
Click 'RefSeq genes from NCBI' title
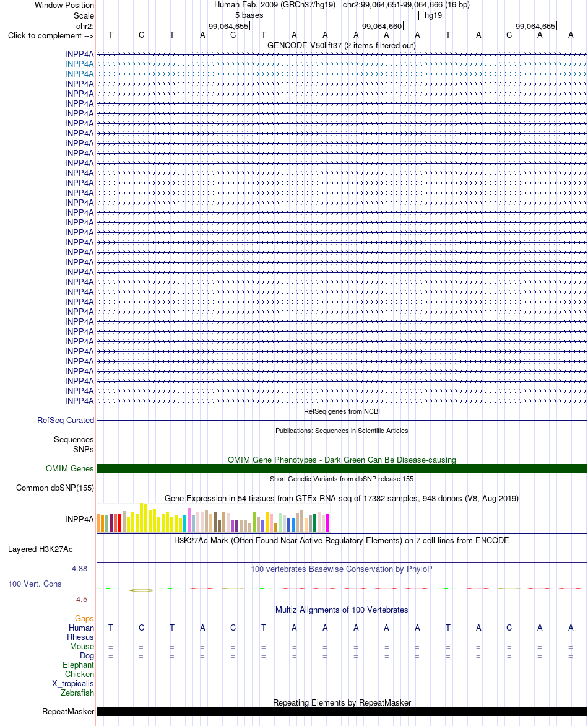click(x=342, y=411)
